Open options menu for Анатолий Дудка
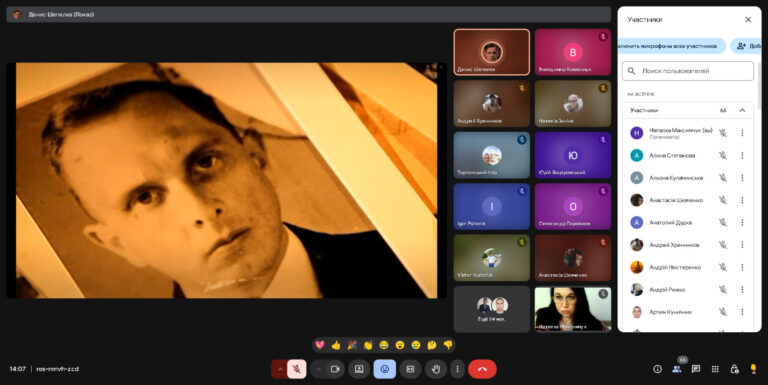 click(x=743, y=222)
